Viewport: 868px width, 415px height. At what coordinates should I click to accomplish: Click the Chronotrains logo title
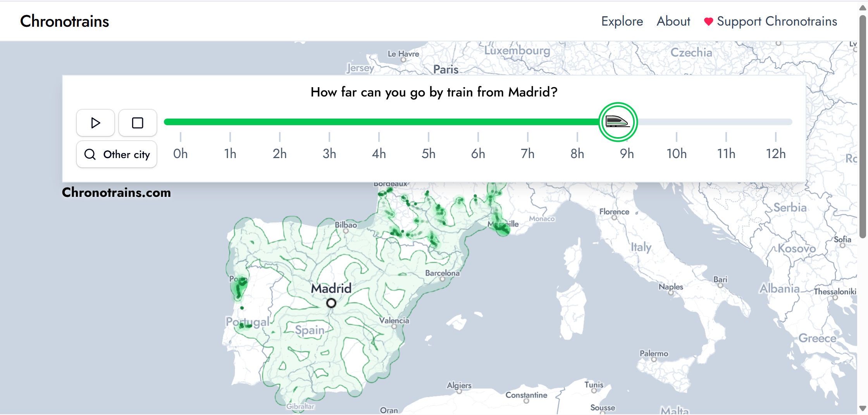click(64, 21)
